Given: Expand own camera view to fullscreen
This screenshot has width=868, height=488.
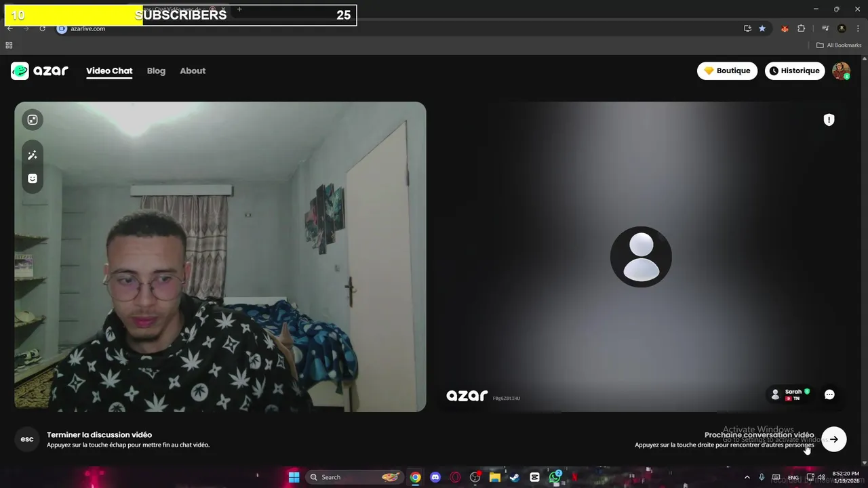Looking at the screenshot, I should click(x=33, y=120).
